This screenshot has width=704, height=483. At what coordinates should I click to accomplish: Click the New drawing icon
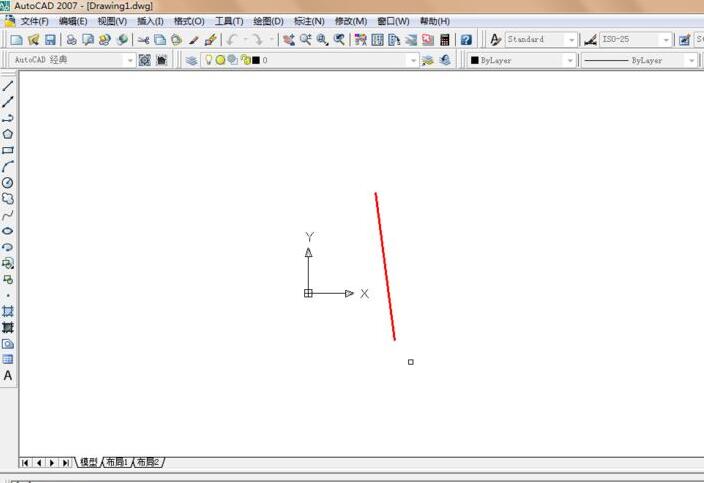17,40
